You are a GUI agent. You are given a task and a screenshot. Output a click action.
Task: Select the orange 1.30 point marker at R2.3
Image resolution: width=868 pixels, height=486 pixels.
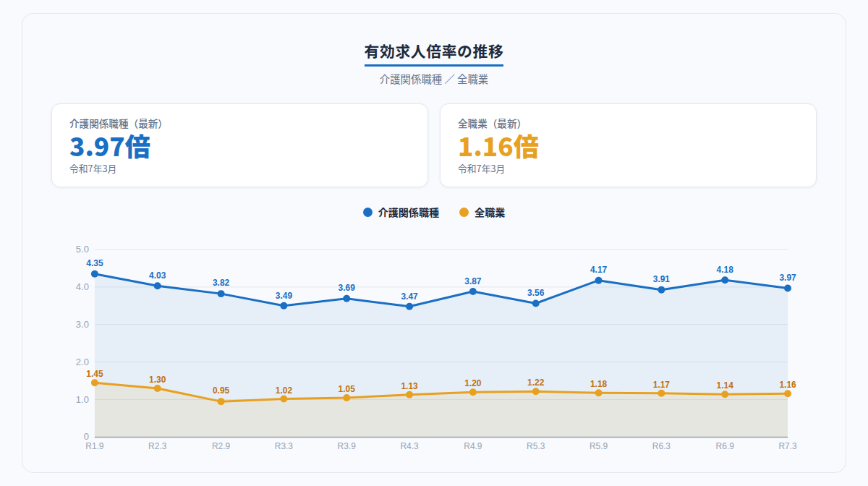pyautogui.click(x=158, y=388)
